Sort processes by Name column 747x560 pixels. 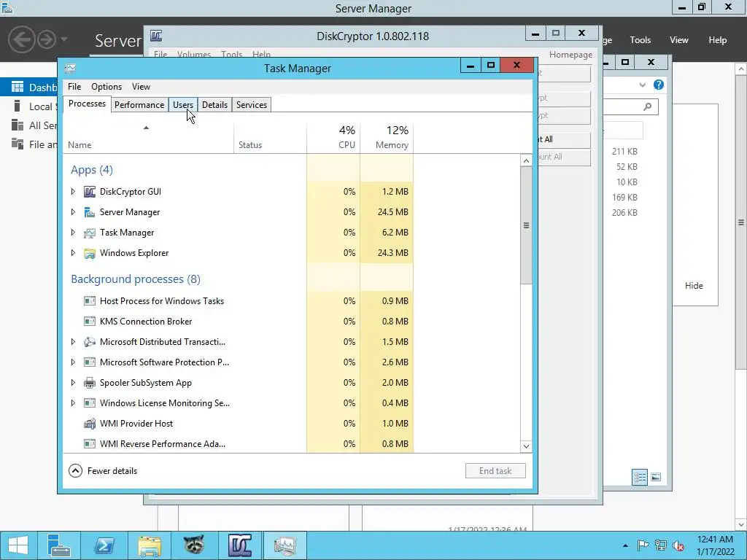[x=148, y=138]
